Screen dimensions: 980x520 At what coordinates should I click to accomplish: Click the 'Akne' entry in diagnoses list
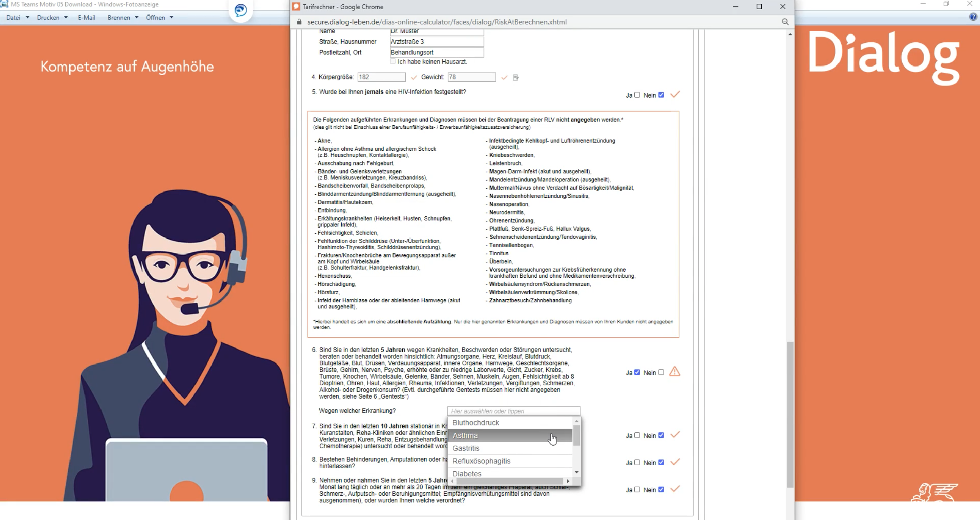click(x=325, y=141)
